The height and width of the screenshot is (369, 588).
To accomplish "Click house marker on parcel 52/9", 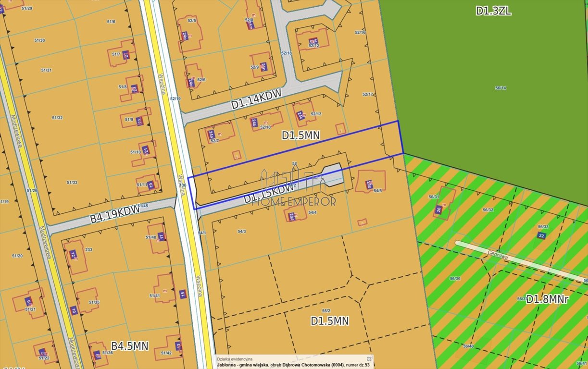I will click(x=264, y=67).
